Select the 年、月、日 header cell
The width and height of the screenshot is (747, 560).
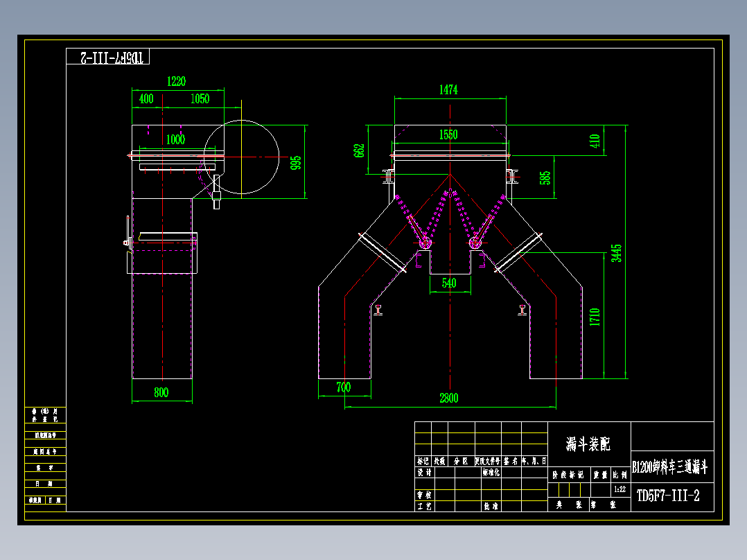534,461
